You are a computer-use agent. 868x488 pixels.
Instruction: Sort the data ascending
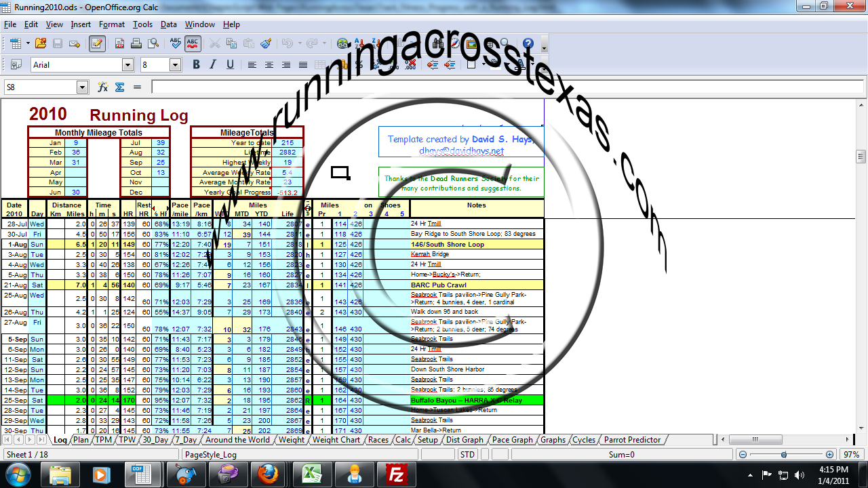(x=359, y=43)
